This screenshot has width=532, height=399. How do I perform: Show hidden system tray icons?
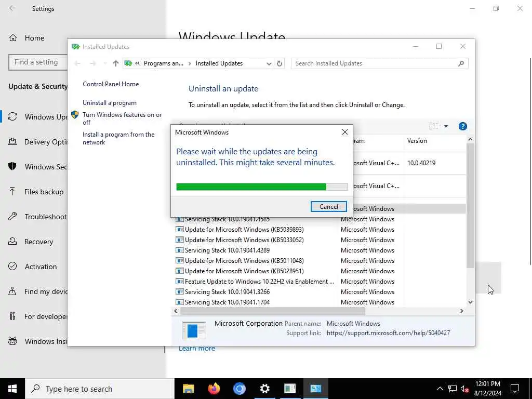click(x=440, y=389)
